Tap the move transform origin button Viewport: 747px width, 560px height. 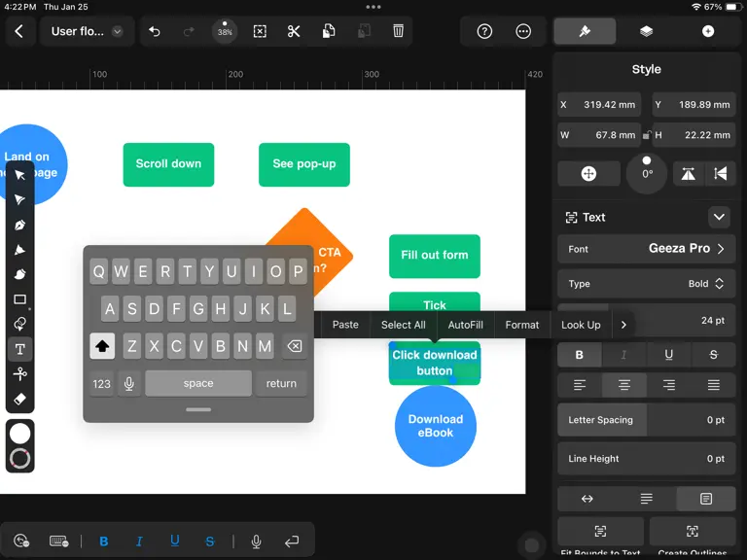tap(588, 173)
